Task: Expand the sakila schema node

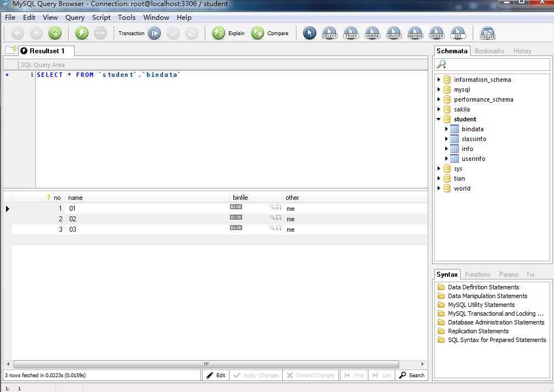Action: [439, 109]
